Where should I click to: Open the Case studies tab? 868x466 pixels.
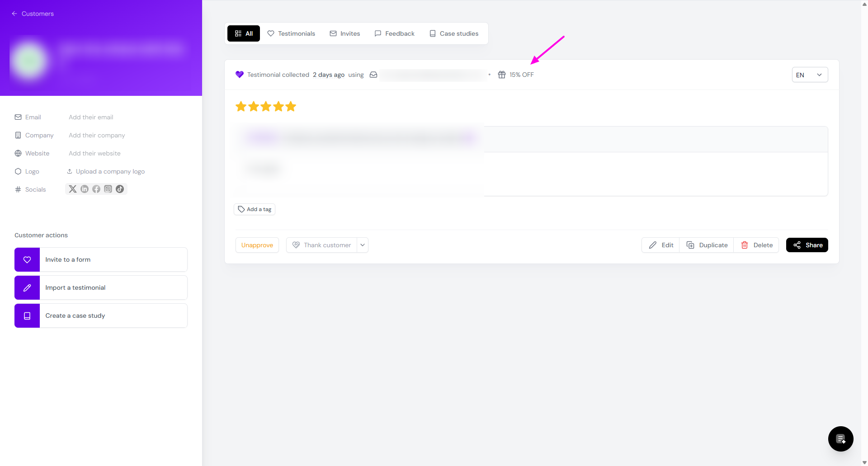tap(453, 33)
